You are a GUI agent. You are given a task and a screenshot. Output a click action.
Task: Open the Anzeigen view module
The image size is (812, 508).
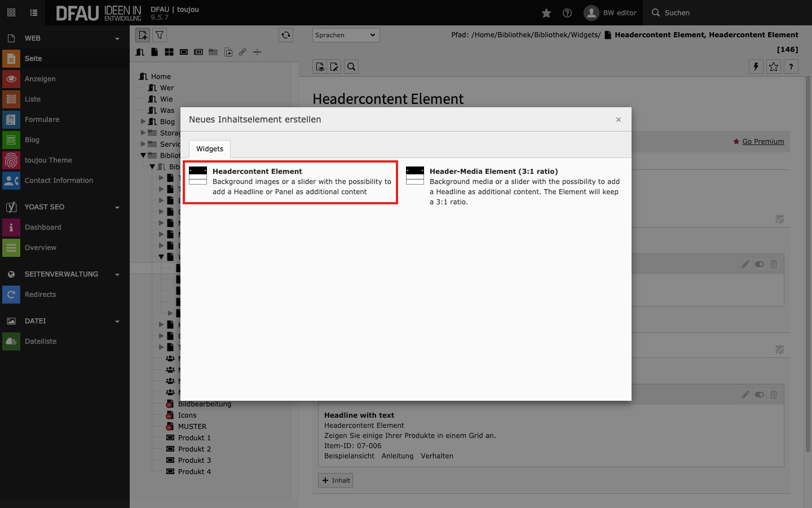pos(40,79)
